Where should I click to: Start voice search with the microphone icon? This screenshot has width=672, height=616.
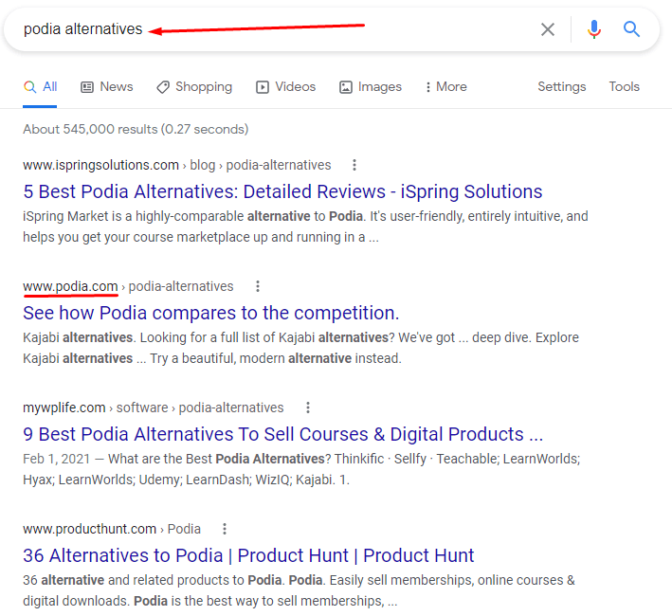[x=594, y=29]
